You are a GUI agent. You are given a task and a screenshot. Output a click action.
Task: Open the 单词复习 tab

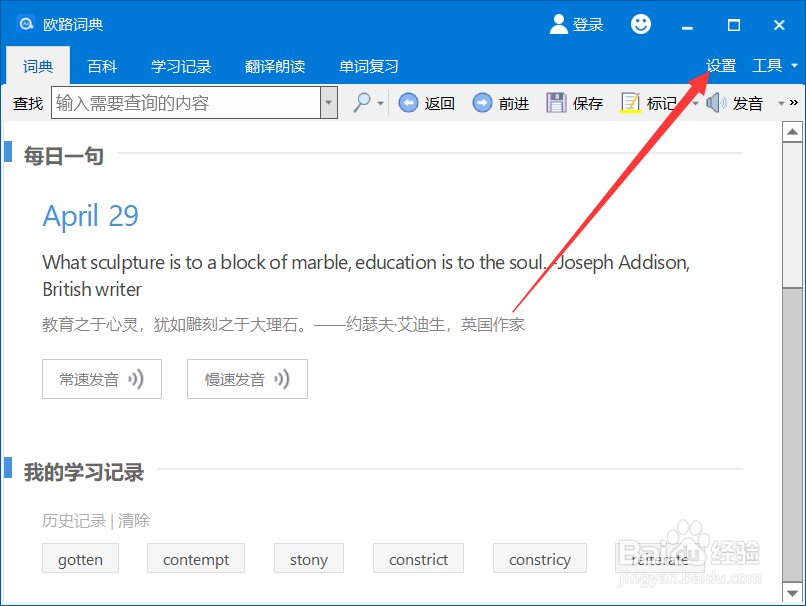tap(369, 66)
